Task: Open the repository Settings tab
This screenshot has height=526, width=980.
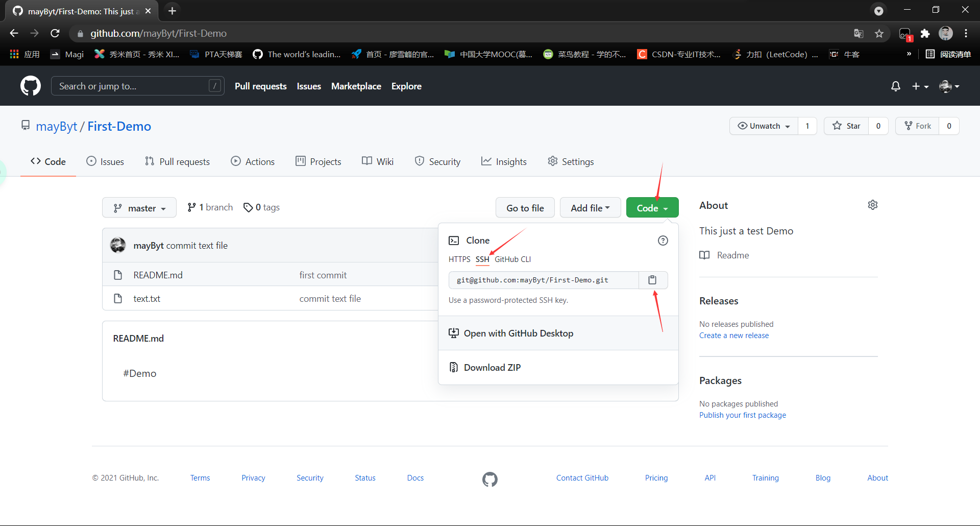Action: [x=571, y=161]
